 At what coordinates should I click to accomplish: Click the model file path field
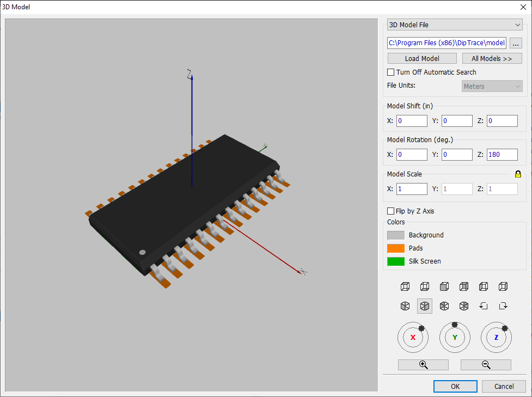pos(447,43)
